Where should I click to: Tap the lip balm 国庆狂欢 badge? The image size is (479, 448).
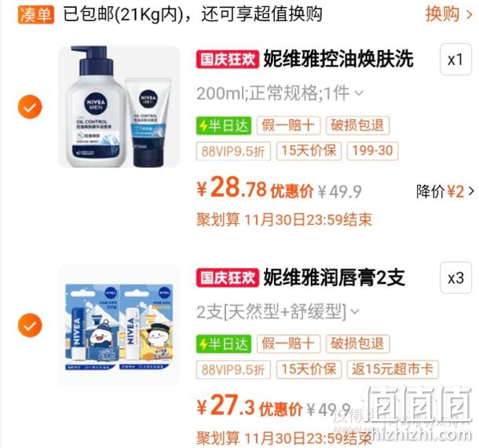click(228, 277)
